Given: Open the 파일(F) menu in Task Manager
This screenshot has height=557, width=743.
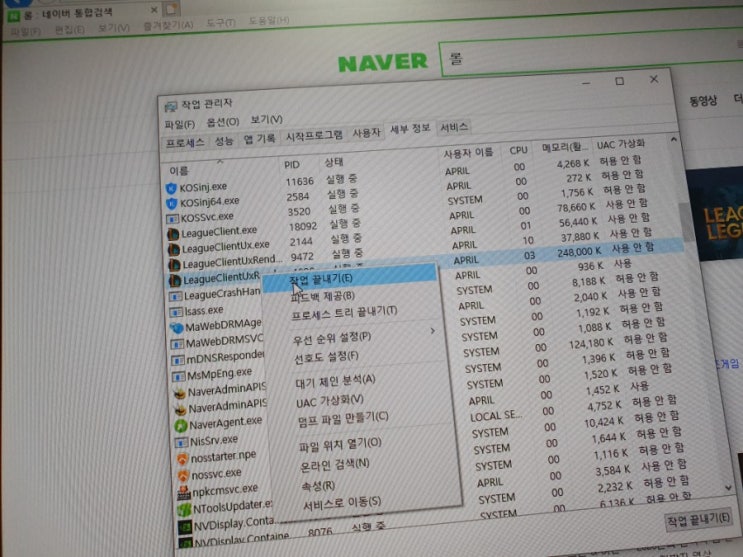Looking at the screenshot, I should [180, 124].
